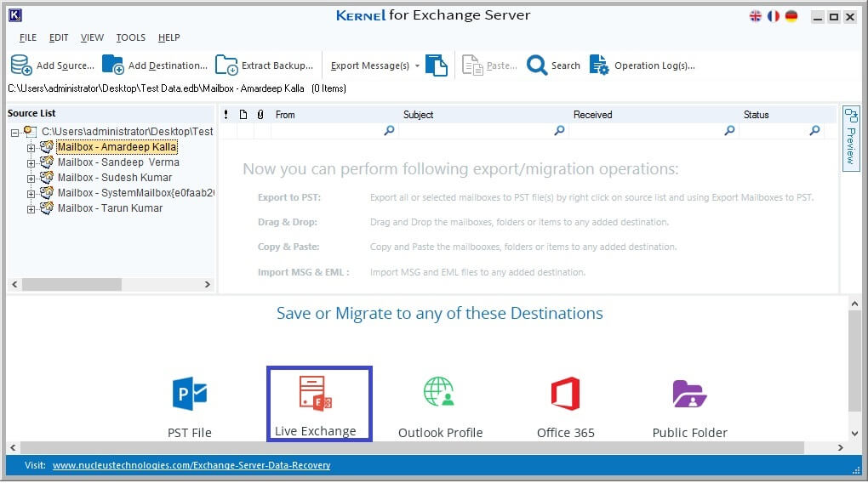
Task: Pick the Office 365 destination icon
Action: pyautogui.click(x=565, y=395)
